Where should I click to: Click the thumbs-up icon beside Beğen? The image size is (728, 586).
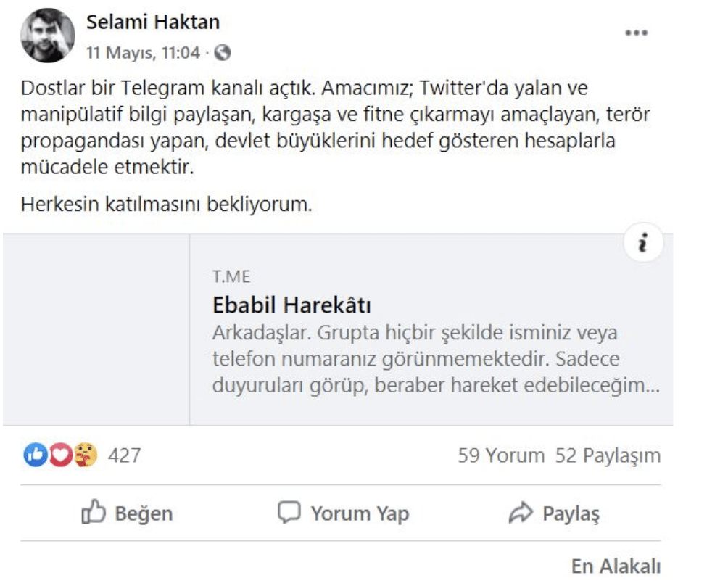point(94,513)
